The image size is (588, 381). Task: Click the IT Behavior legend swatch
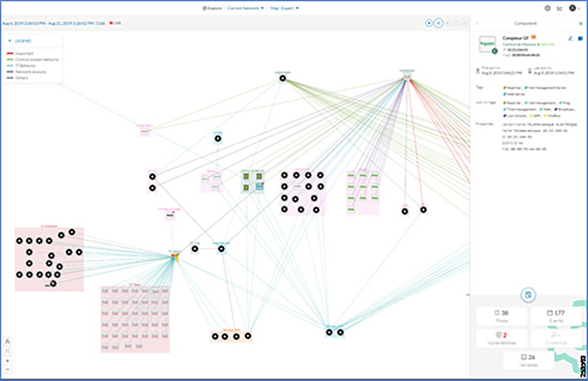(10, 65)
